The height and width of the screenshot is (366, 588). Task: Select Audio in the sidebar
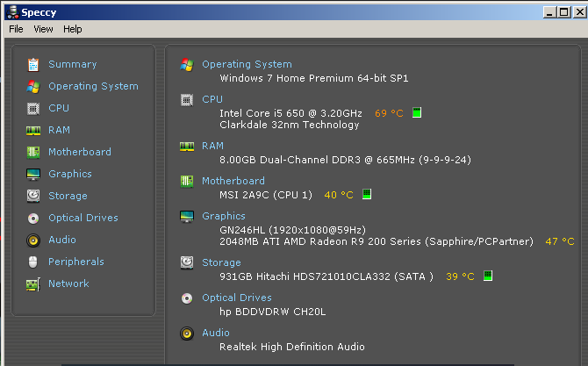click(62, 240)
